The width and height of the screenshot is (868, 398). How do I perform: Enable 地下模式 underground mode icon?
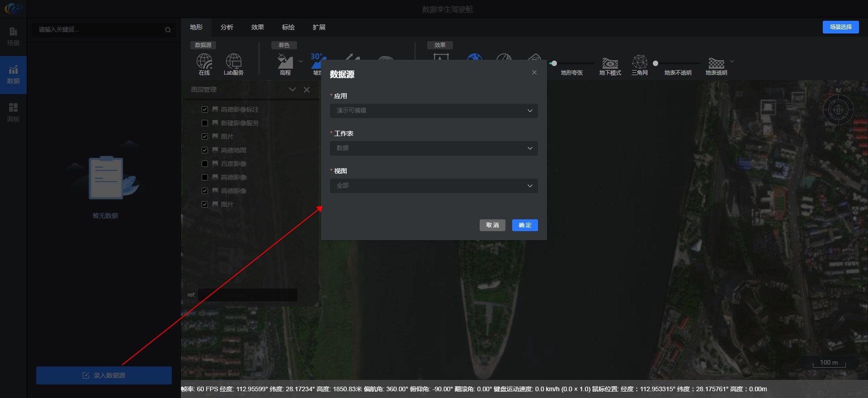[x=610, y=63]
